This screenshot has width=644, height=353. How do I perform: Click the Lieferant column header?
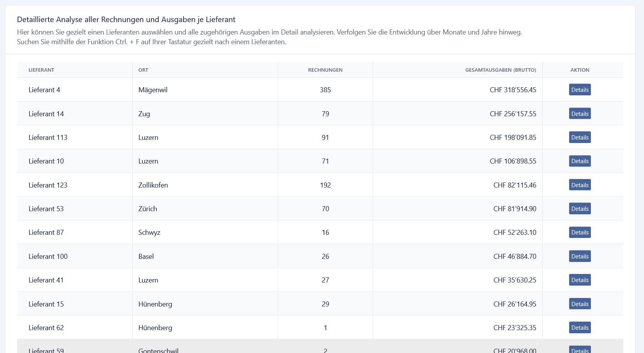[x=42, y=70]
